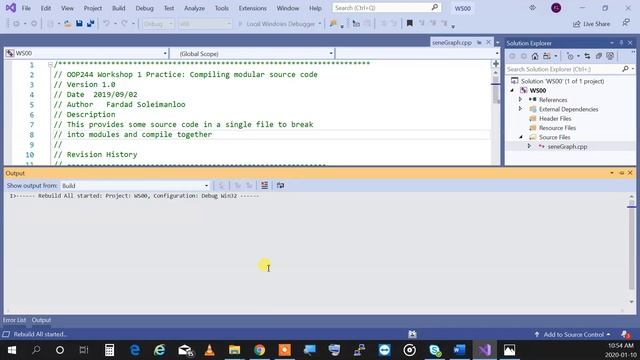Click the split editor plus icon
The height and width of the screenshot is (360, 640).
coord(496,64)
